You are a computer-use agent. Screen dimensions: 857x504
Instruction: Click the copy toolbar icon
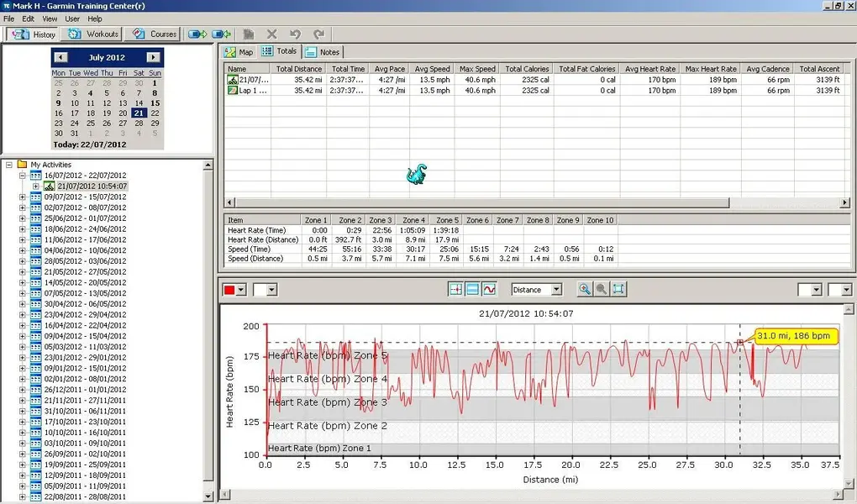248,34
